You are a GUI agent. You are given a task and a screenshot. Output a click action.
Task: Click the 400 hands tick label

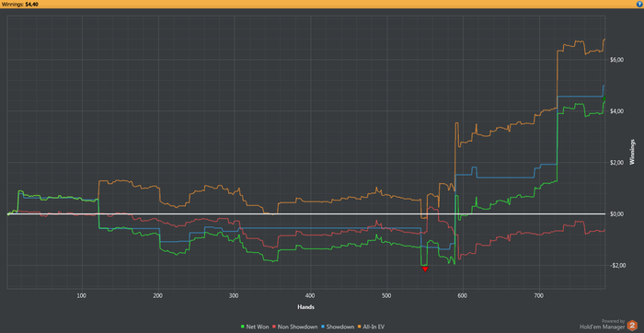(311, 295)
